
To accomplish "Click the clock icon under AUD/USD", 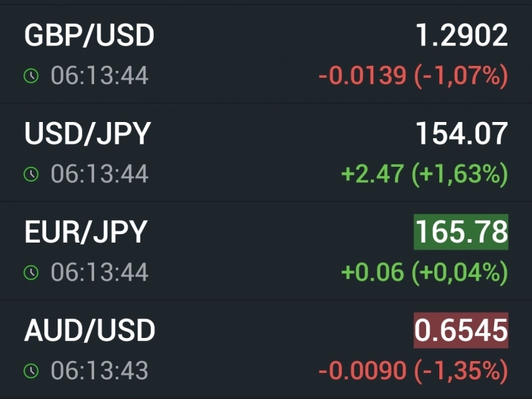I will (31, 370).
